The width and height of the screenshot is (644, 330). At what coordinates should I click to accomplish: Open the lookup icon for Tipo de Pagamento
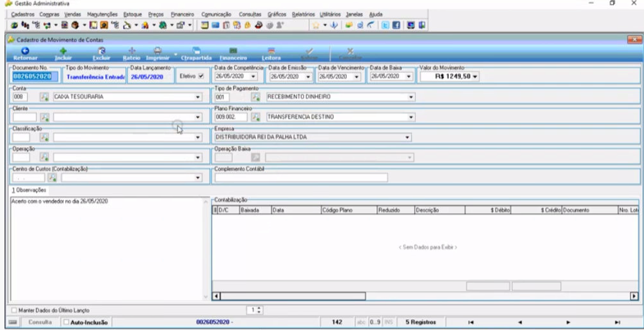click(x=256, y=97)
